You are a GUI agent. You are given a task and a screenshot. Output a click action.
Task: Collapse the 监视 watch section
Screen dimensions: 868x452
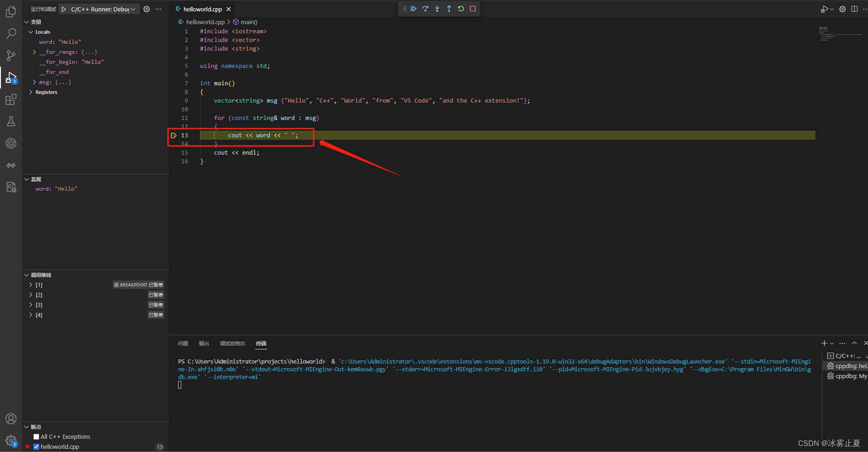pos(26,179)
